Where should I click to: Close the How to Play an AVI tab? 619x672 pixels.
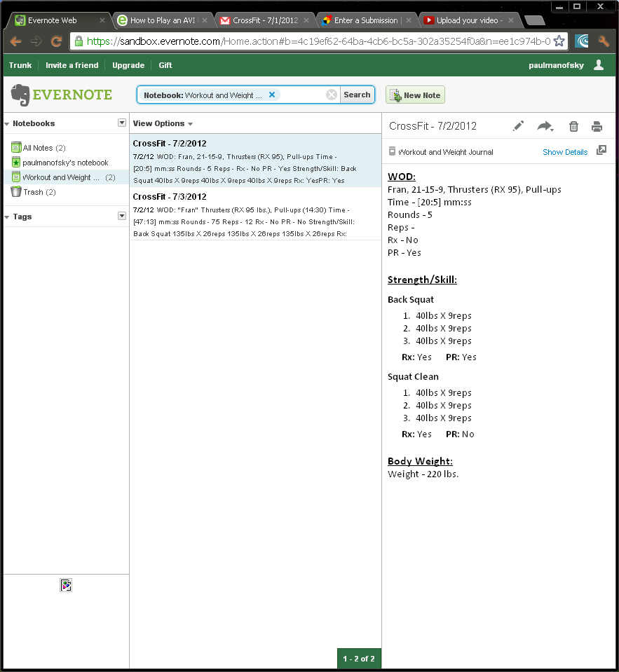click(205, 20)
